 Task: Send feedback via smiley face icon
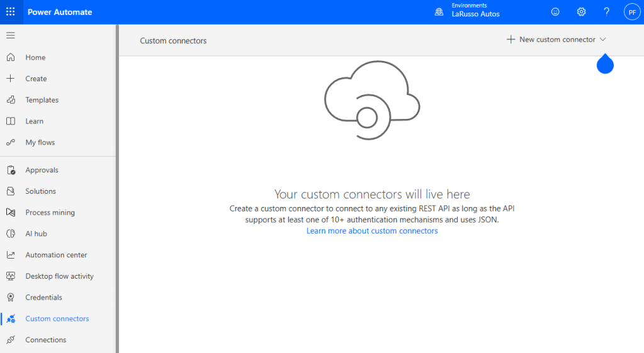(x=555, y=12)
